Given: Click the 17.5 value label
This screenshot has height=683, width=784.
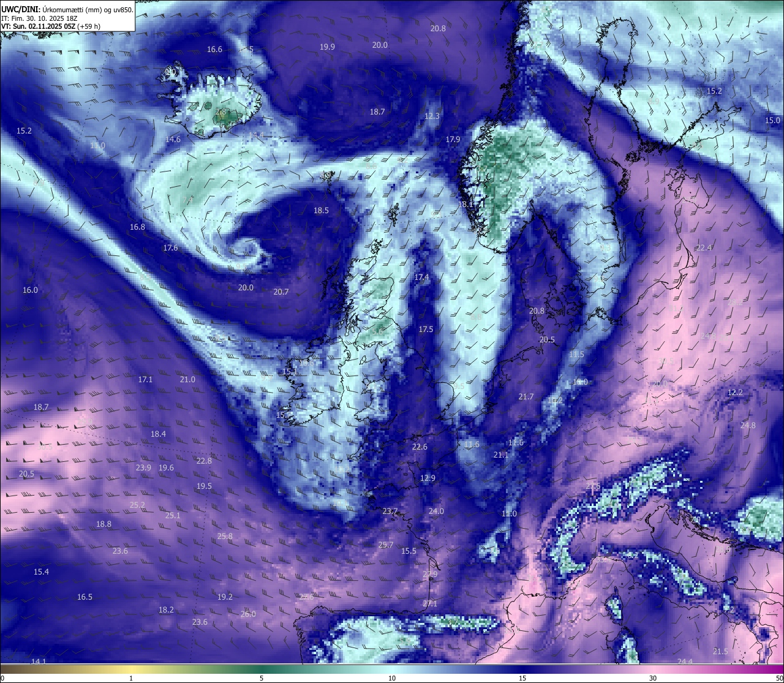Looking at the screenshot, I should [426, 329].
